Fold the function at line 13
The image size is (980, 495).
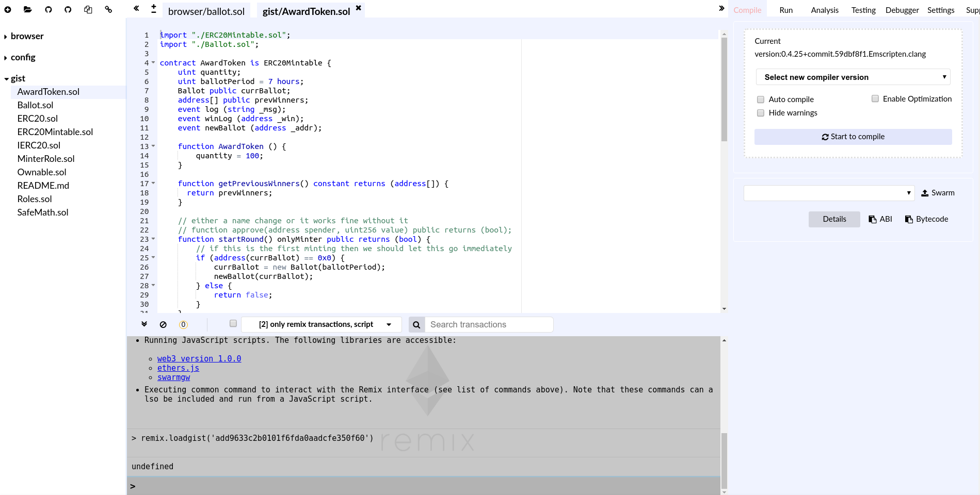point(153,146)
